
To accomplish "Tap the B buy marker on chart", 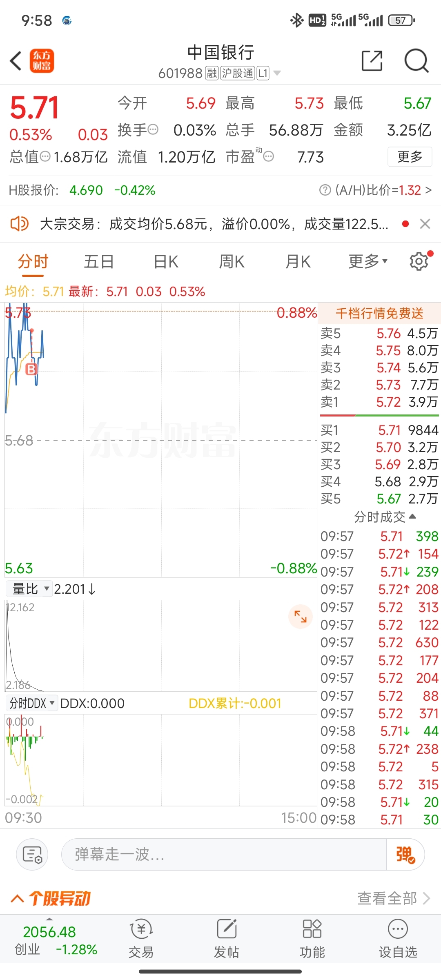I will pos(31,370).
